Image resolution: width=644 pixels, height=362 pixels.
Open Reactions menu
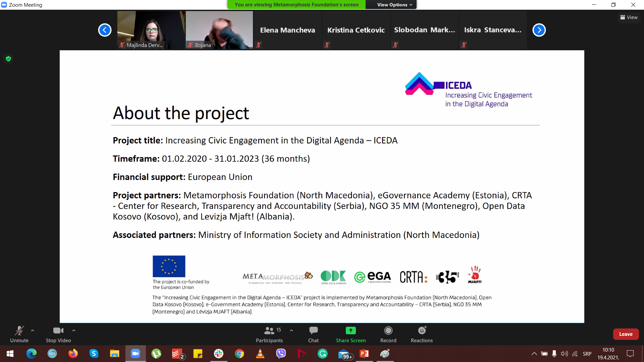pyautogui.click(x=422, y=334)
